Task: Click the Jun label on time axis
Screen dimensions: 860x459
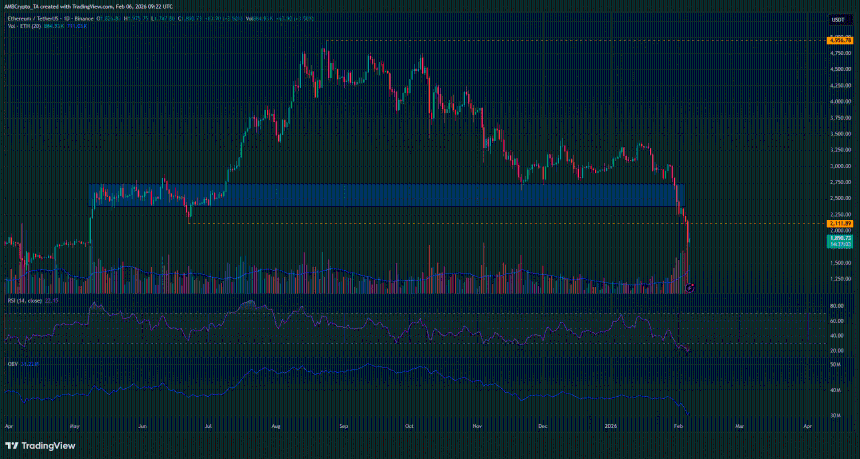Action: (143, 426)
